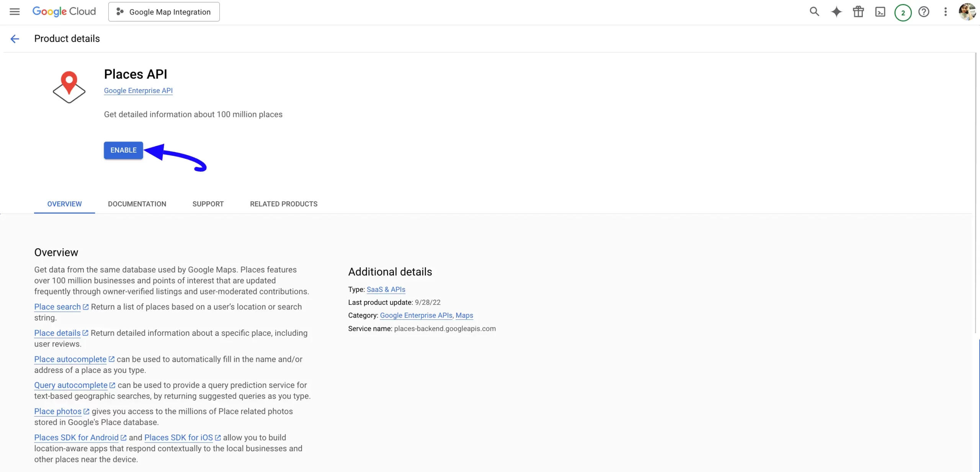This screenshot has width=980, height=472.
Task: Click the Additional details heading
Action: pyautogui.click(x=390, y=272)
